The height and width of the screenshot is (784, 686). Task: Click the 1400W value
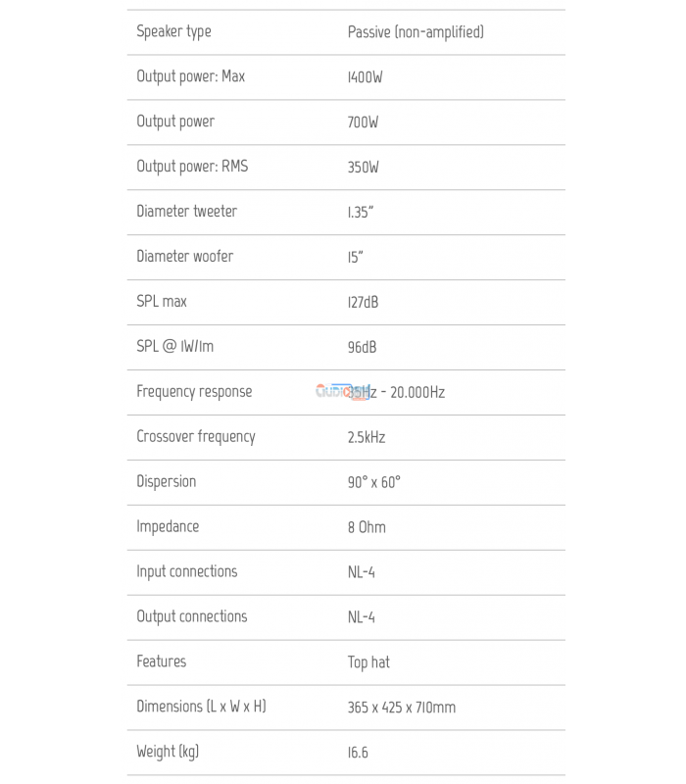point(365,77)
